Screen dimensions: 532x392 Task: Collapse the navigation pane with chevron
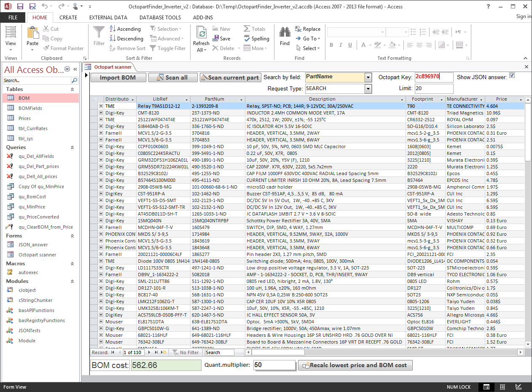click(75, 69)
